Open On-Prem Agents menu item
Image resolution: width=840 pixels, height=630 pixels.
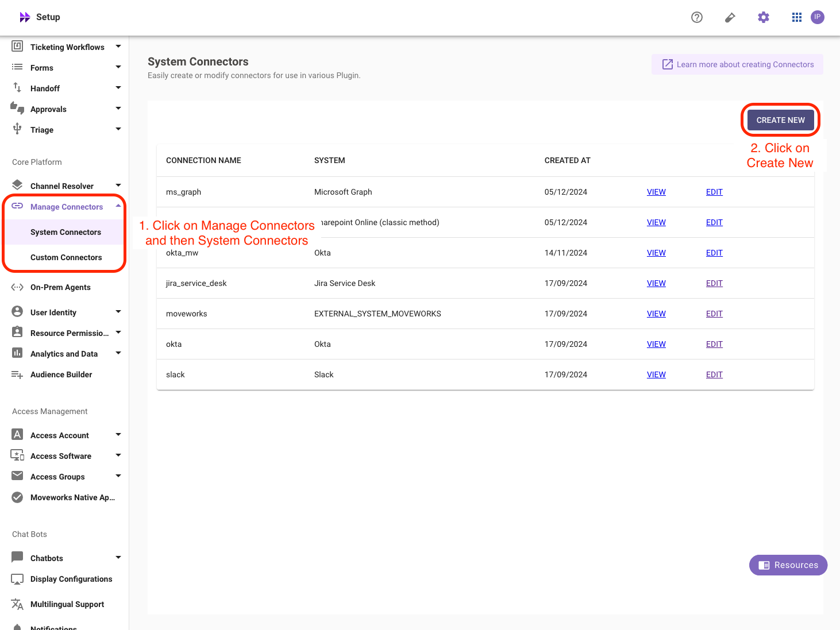click(60, 287)
